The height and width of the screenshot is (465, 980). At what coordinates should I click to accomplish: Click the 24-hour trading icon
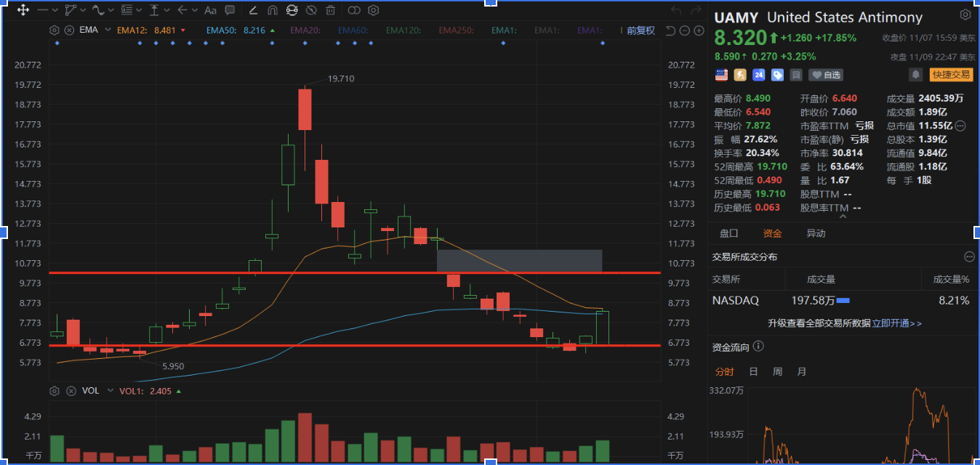coord(758,74)
